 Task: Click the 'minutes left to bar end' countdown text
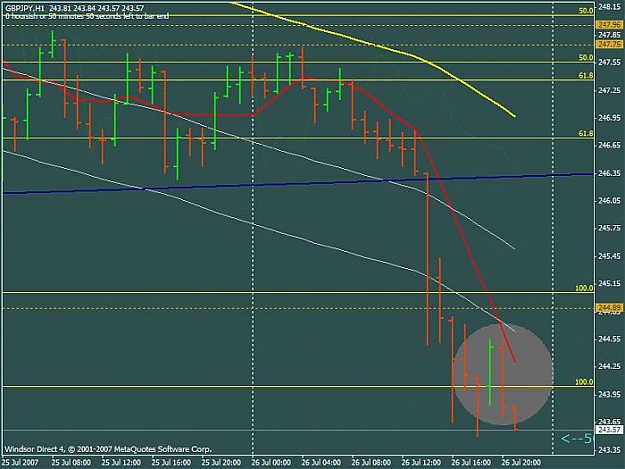pos(87,16)
